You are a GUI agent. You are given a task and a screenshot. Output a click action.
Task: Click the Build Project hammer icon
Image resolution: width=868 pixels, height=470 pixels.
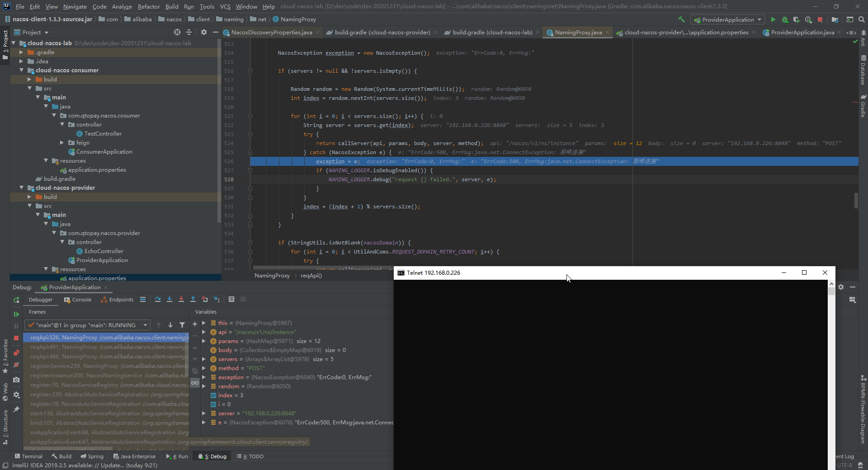(x=681, y=19)
